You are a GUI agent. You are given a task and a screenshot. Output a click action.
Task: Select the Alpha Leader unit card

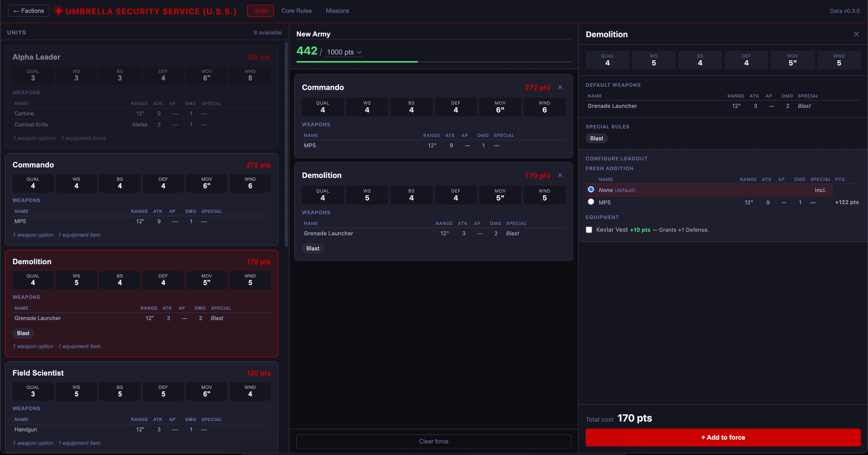click(142, 97)
